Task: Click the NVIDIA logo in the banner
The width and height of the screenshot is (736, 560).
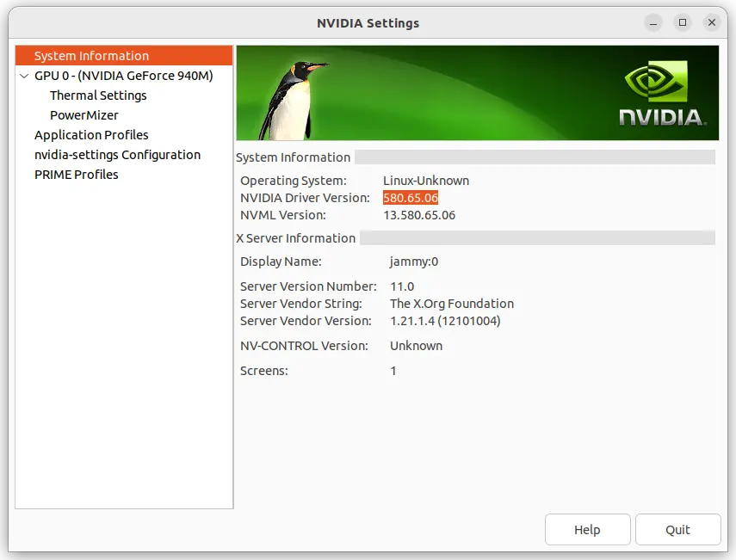Action: [x=662, y=93]
